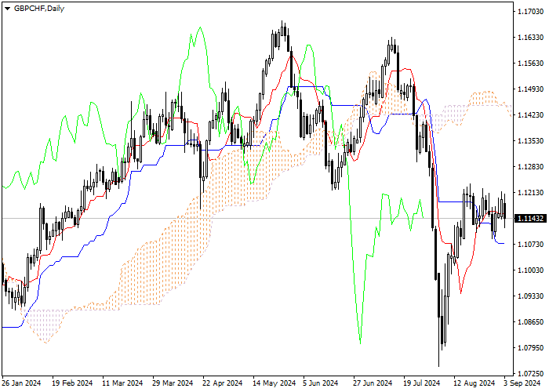This screenshot has width=549, height=392.
Task: Select the 27 Jun 2024 date label
Action: click(373, 383)
